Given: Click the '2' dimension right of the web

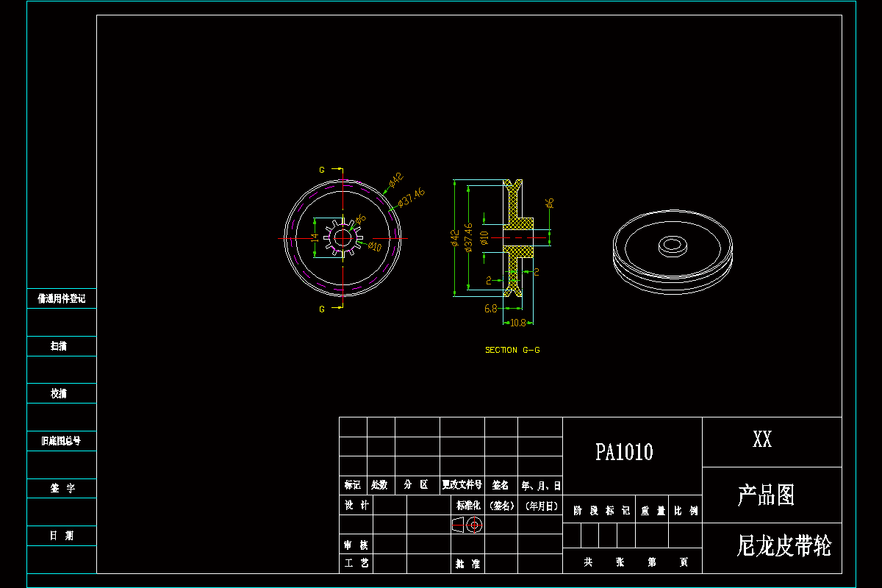Looking at the screenshot, I should 537,272.
